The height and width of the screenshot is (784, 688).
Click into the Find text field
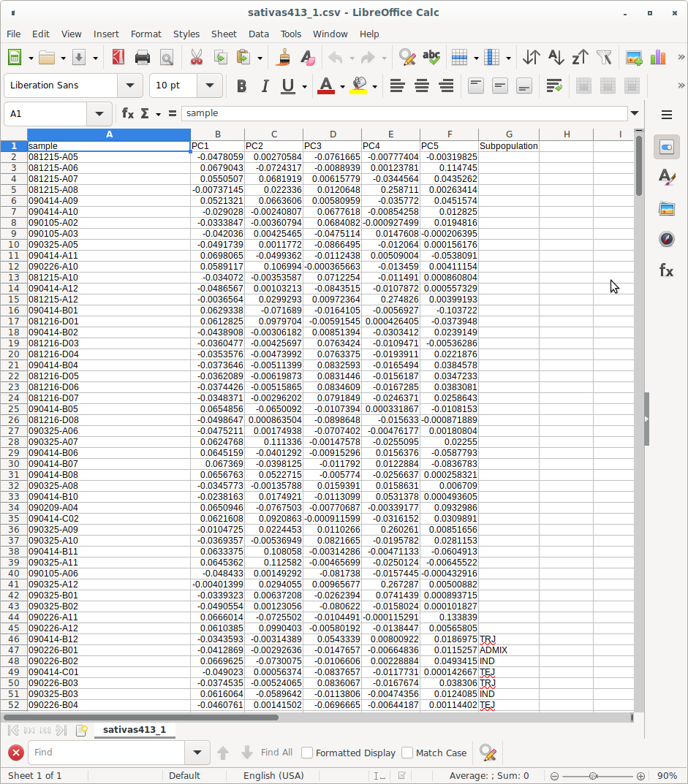106,753
